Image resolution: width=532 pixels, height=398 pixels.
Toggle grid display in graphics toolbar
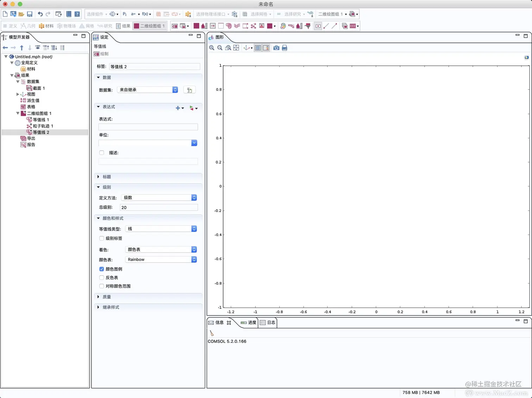point(258,48)
